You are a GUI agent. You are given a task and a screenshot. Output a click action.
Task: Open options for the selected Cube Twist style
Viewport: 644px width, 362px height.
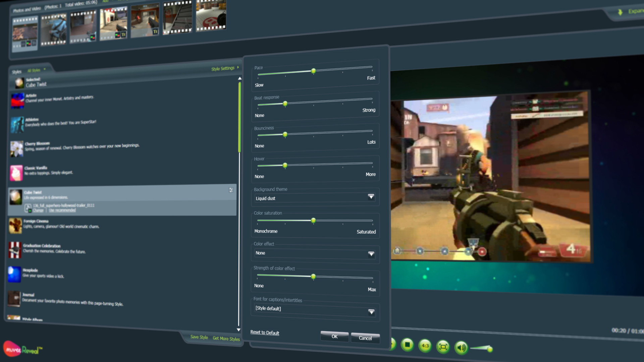[231, 190]
